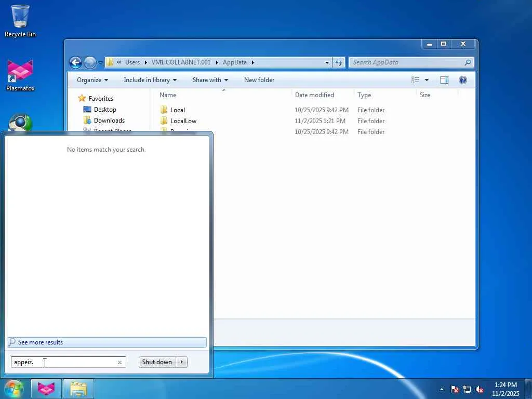Select the LocalLow folder row

tap(271, 121)
